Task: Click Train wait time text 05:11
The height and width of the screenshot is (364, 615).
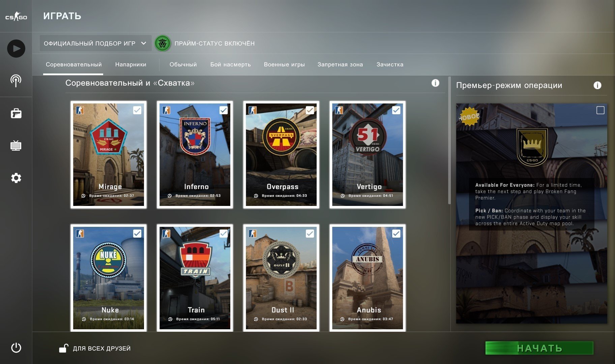Action: pos(198,319)
